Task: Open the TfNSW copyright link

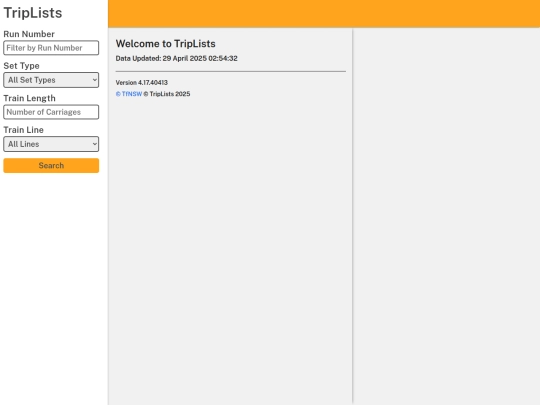Action: click(129, 94)
